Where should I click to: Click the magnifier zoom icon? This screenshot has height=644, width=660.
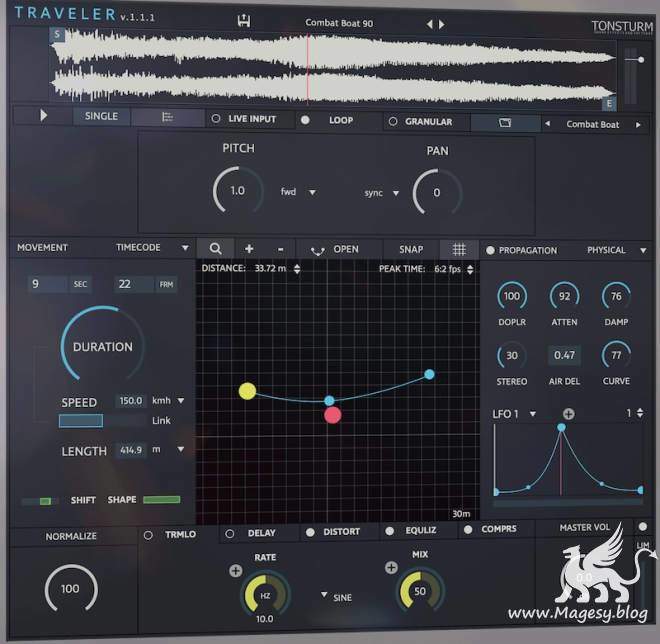point(215,248)
